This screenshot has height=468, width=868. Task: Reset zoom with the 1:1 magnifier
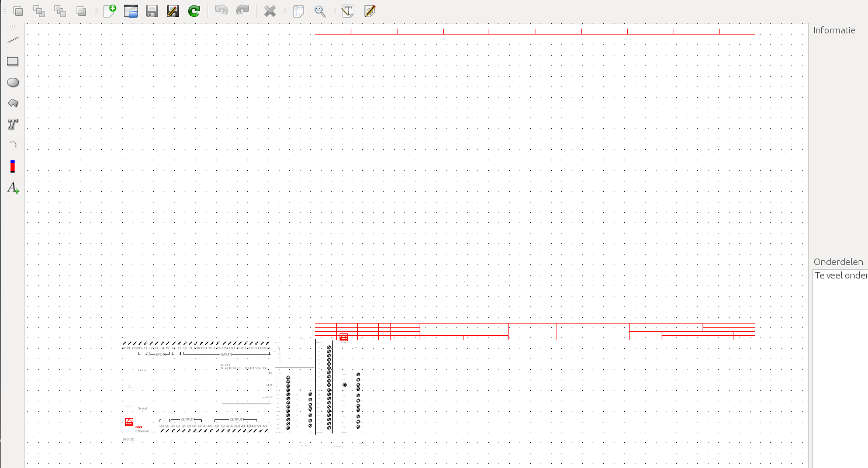[320, 11]
